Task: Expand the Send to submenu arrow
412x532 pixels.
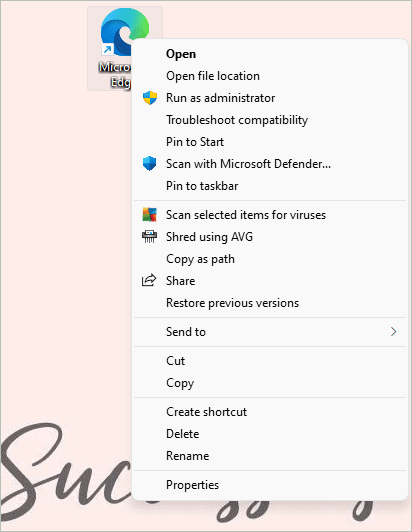Action: pyautogui.click(x=393, y=332)
